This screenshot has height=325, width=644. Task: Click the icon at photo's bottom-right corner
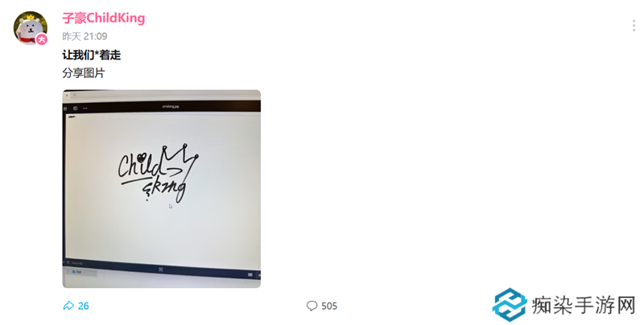coord(250,274)
